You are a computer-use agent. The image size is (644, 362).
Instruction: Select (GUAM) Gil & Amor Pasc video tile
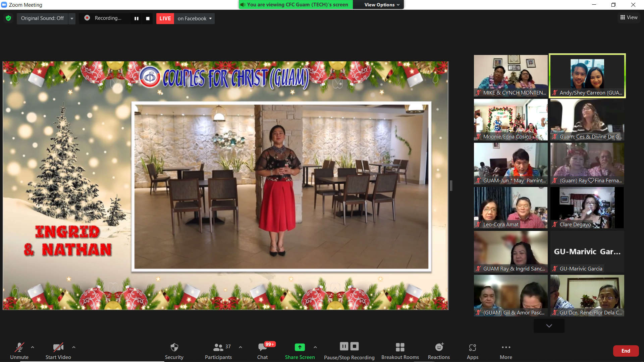tap(511, 296)
